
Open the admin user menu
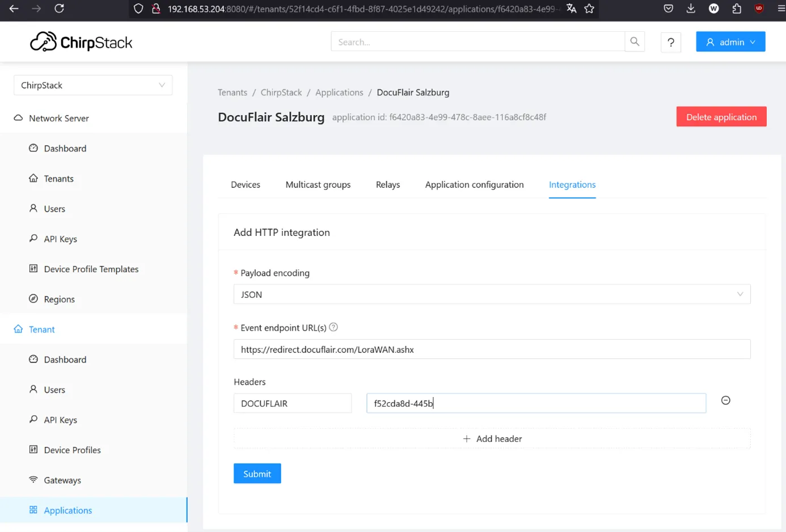tap(730, 42)
